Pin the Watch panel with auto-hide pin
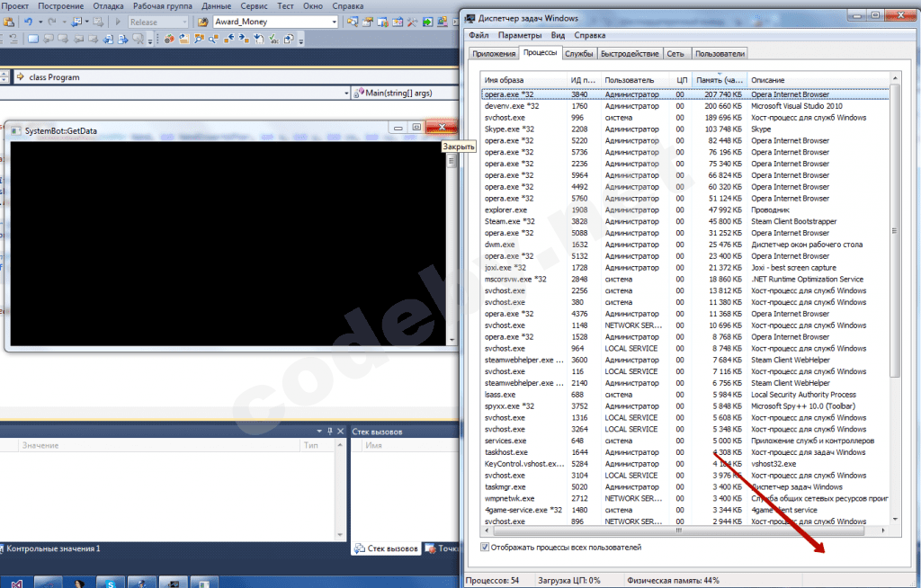This screenshot has width=921, height=588. click(x=329, y=432)
